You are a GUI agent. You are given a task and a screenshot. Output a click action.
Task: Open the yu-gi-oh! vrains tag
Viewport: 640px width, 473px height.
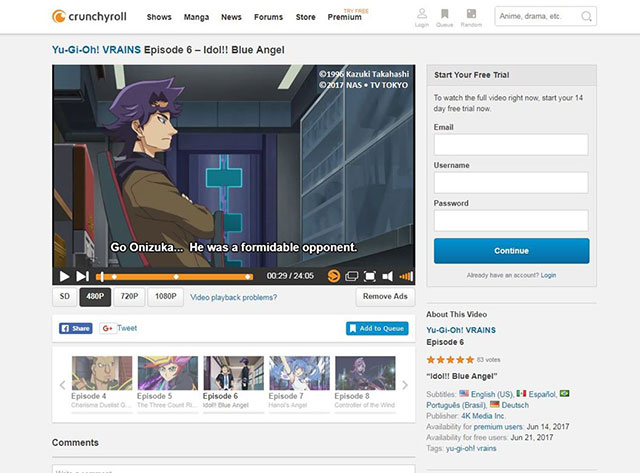click(471, 448)
